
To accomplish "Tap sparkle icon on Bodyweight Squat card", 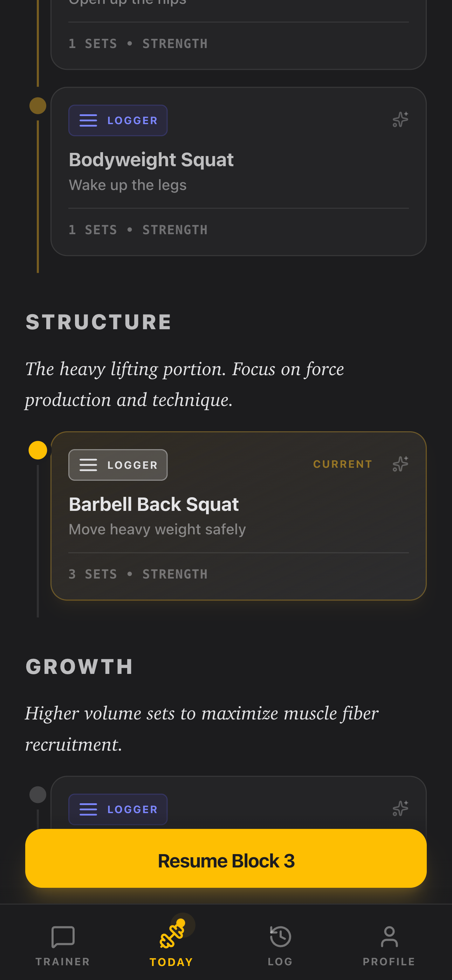I will 400,120.
